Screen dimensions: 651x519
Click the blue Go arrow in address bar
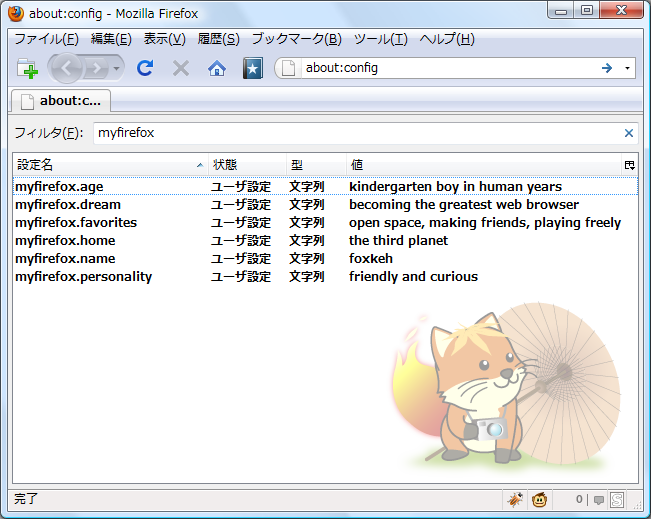point(607,68)
